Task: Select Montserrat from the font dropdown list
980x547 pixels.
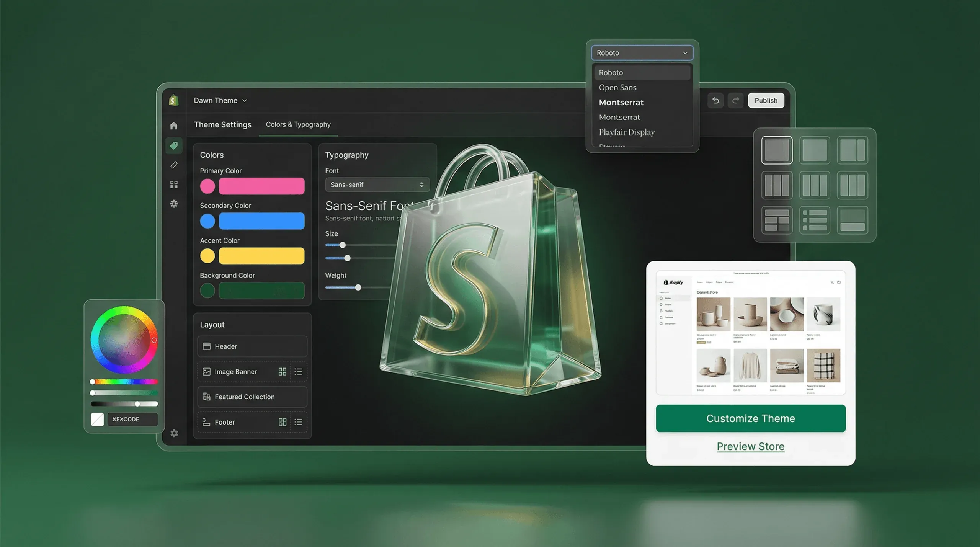Action: point(621,102)
